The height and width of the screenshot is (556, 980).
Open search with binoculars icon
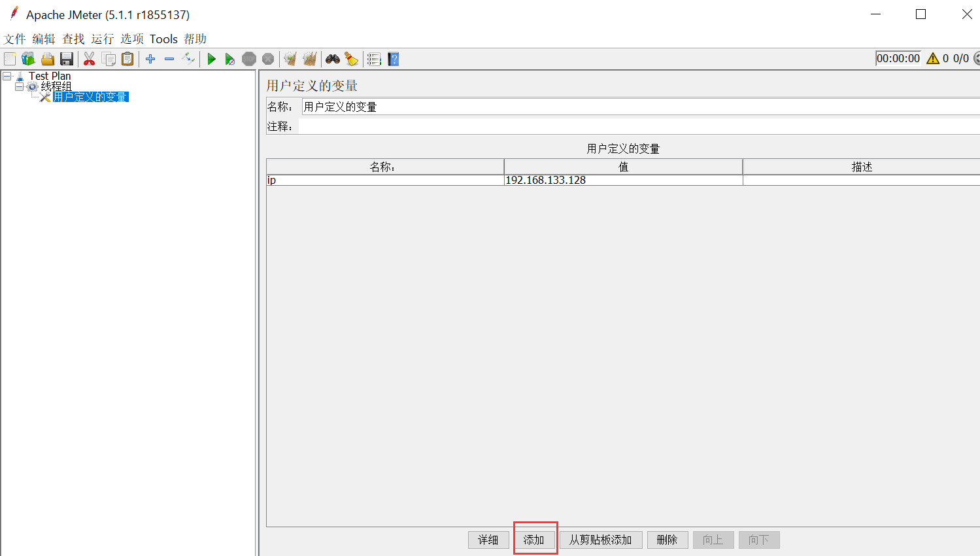pos(333,59)
